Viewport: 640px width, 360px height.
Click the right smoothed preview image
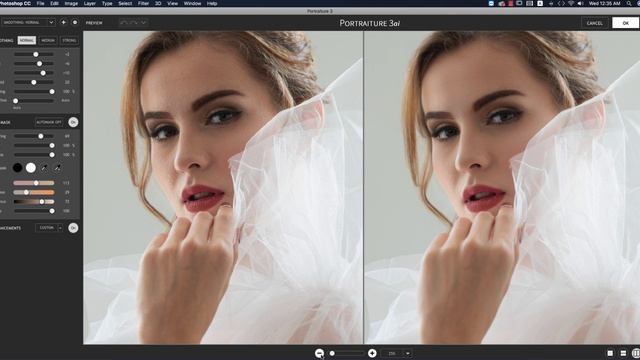point(502,188)
